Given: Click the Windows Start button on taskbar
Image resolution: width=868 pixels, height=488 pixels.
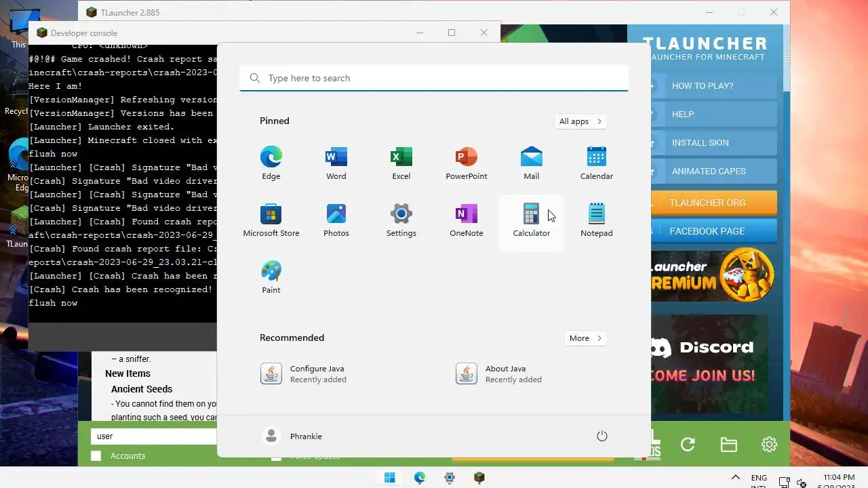Looking at the screenshot, I should [x=390, y=478].
